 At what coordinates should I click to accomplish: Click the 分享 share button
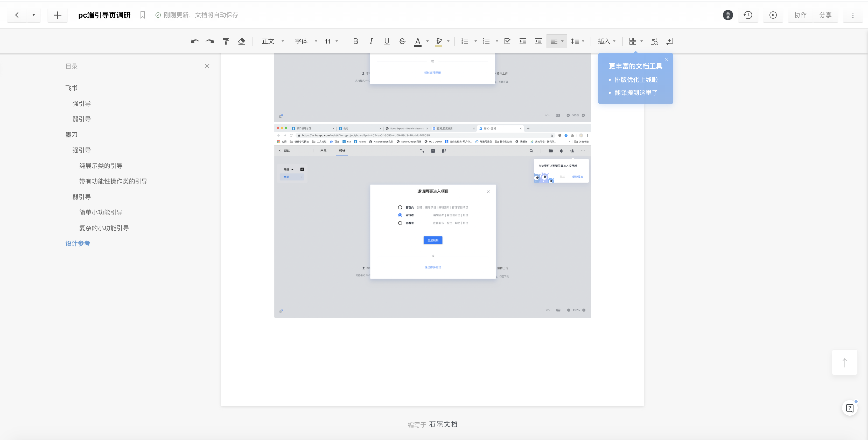coord(825,15)
